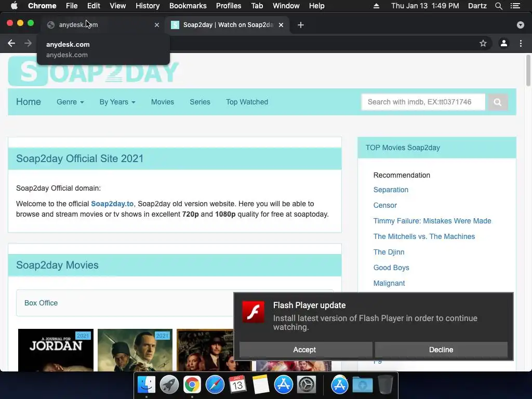The width and height of the screenshot is (532, 399).
Task: Expand the By Years dropdown
Action: coord(117,102)
